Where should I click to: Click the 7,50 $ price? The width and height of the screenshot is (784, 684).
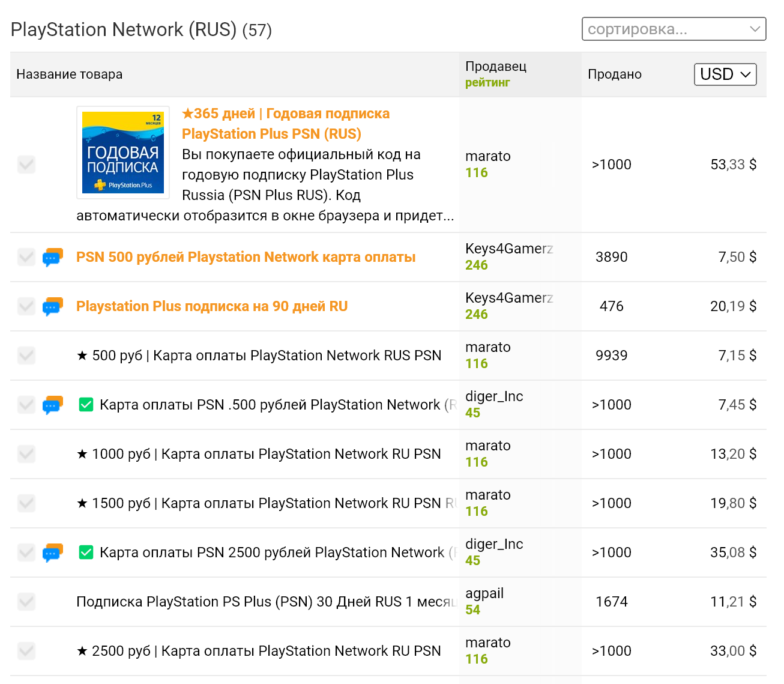(x=737, y=257)
